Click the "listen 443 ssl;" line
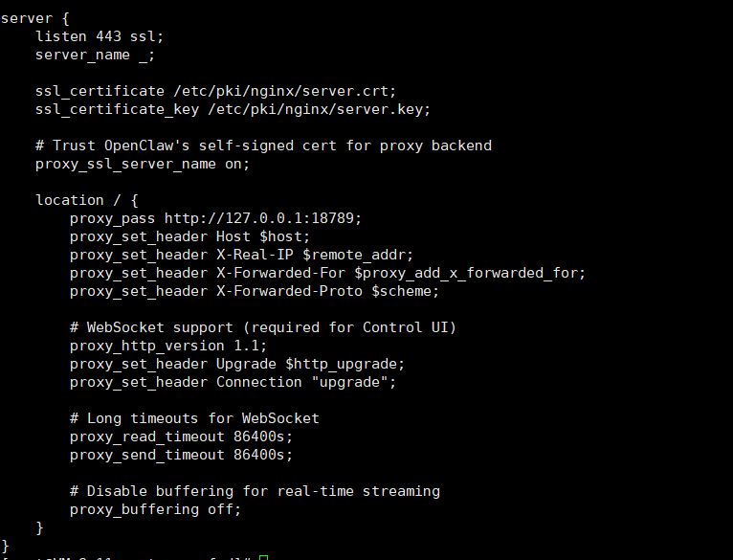 tap(100, 36)
